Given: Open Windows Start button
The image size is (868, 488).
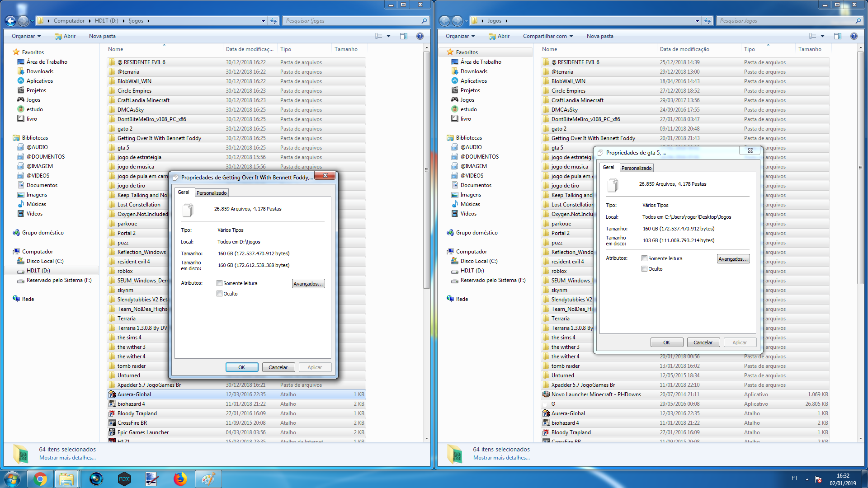Looking at the screenshot, I should pyautogui.click(x=12, y=479).
